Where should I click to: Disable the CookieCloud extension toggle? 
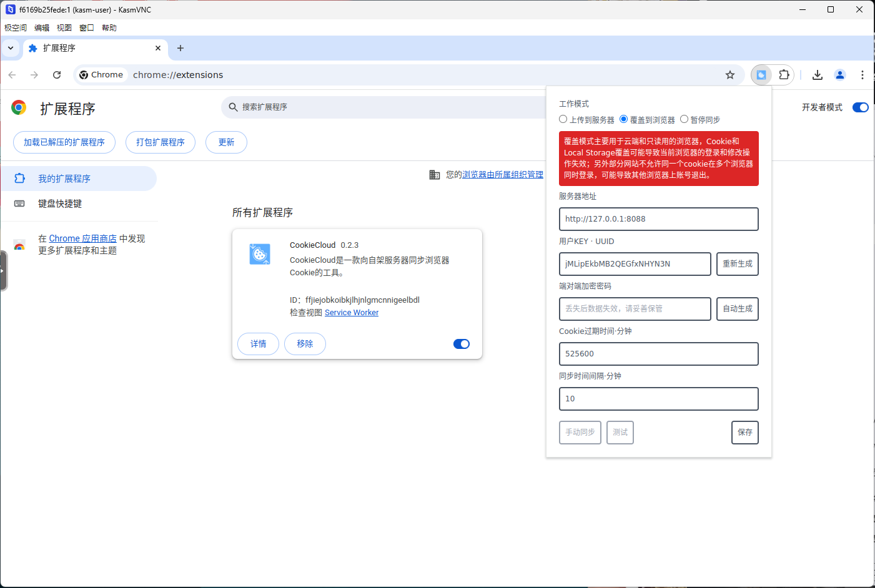tap(462, 344)
